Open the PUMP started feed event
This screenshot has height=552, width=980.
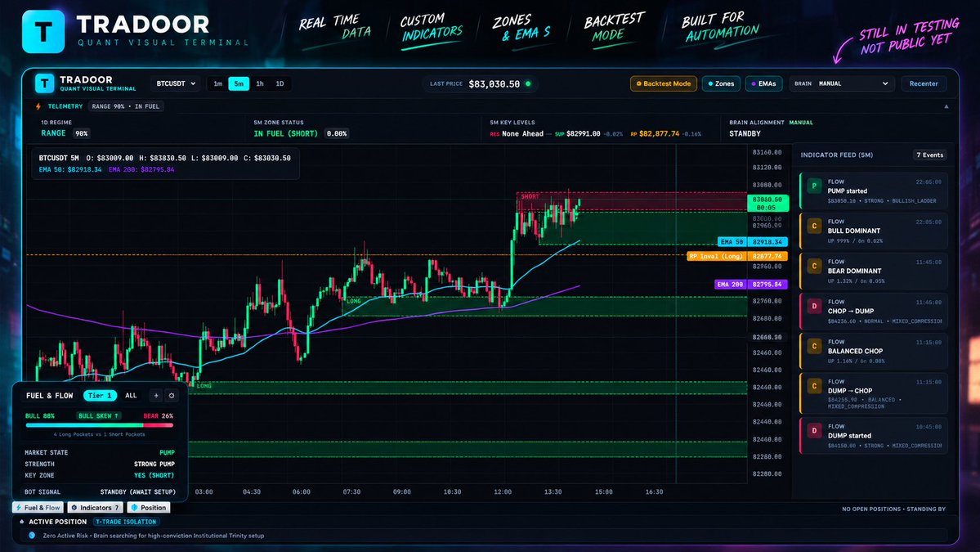(x=873, y=191)
